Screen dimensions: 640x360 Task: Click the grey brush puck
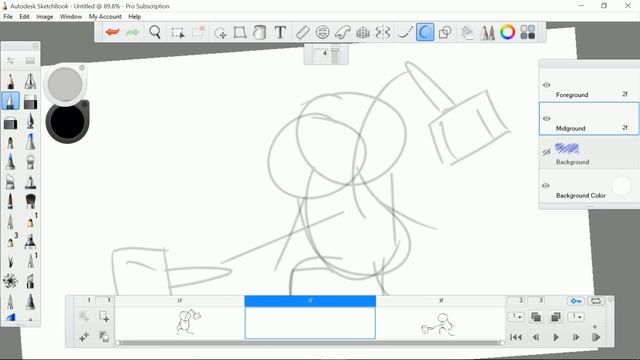65,84
